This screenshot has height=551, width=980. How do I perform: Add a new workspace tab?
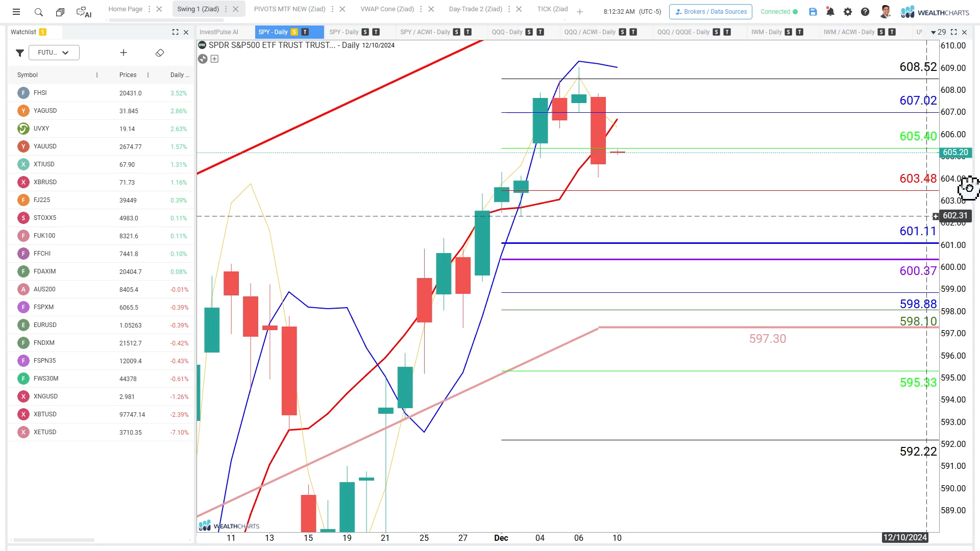click(x=580, y=12)
